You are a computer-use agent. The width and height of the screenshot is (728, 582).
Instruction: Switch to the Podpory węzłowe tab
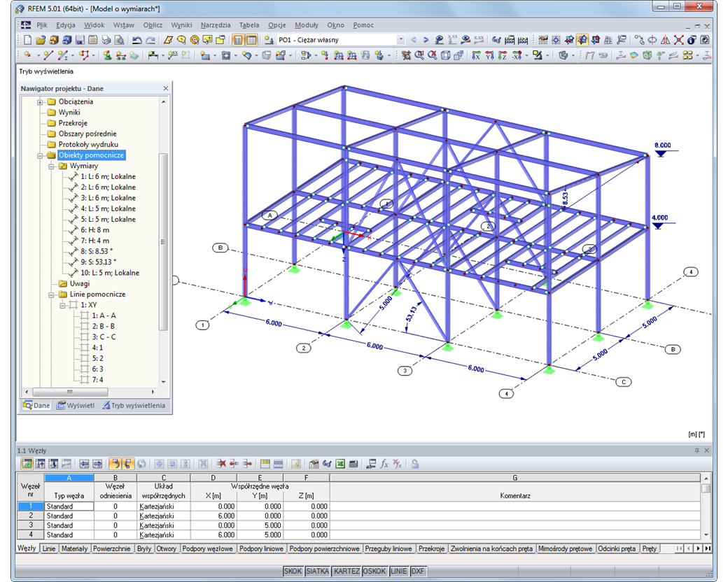[x=207, y=548]
